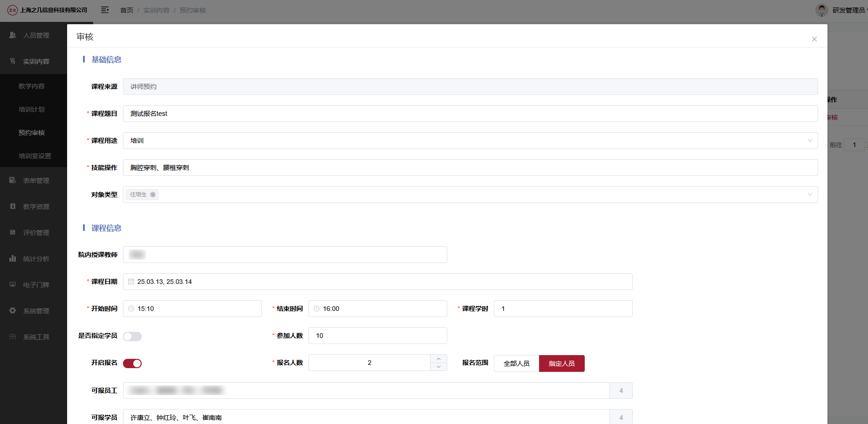The width and height of the screenshot is (868, 424).
Task: Open the 统计分析 menu
Action: click(34, 258)
